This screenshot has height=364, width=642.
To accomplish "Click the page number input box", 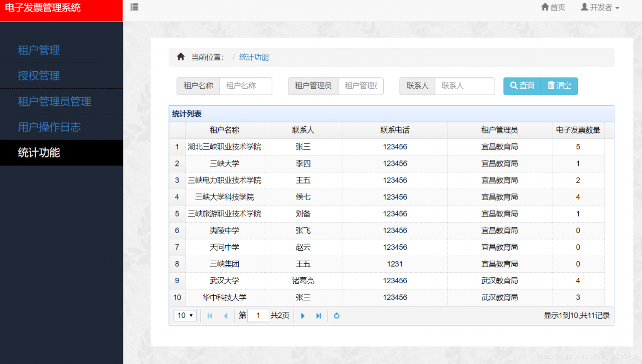I will tap(258, 316).
